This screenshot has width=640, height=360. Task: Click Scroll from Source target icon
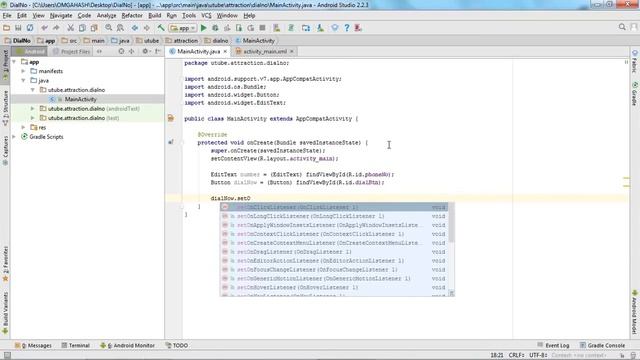tap(121, 51)
